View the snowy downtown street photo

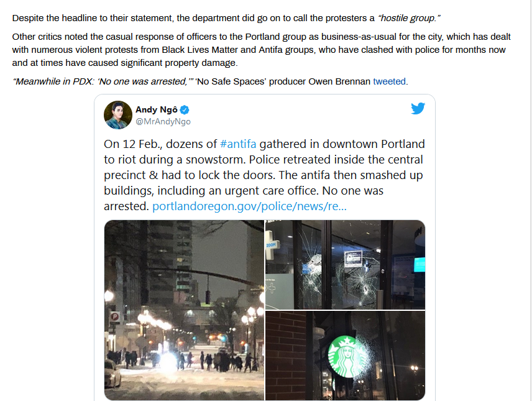[x=184, y=310]
